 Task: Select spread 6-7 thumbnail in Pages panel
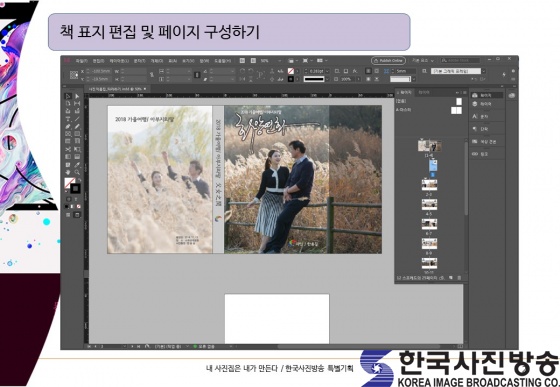tap(429, 224)
